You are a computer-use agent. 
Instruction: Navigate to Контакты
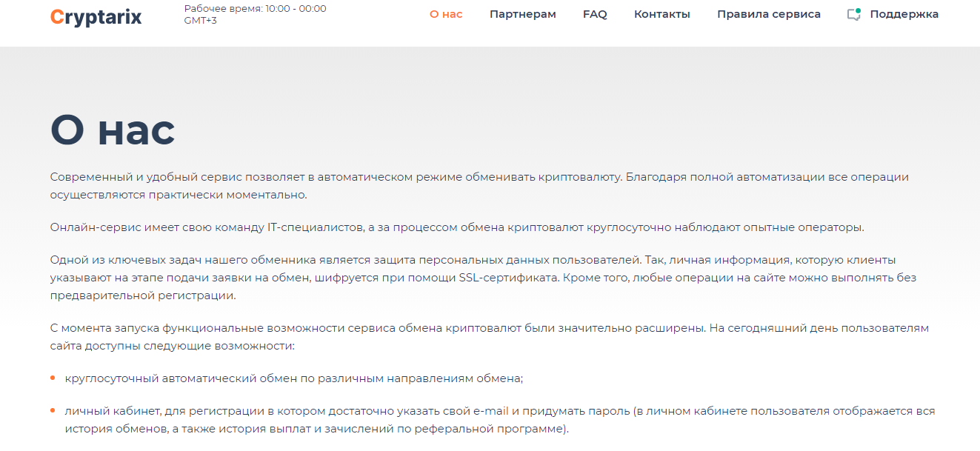[662, 14]
